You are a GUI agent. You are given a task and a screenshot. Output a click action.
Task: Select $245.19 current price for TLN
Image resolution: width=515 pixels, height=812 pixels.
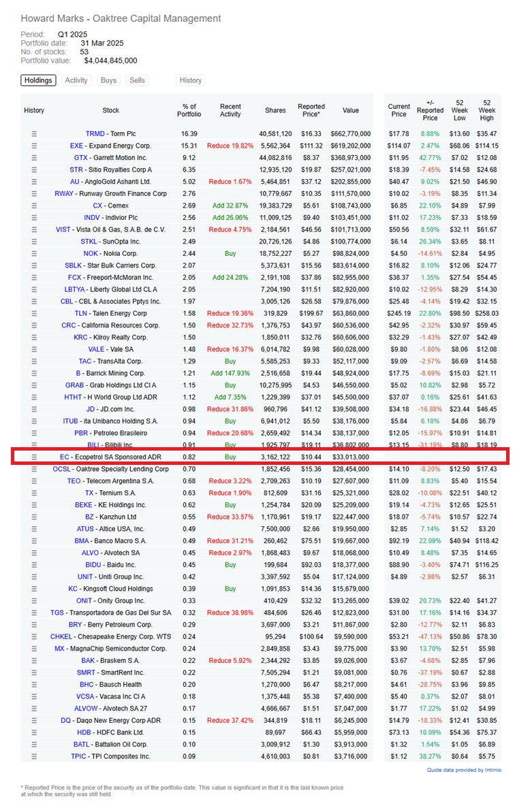pos(399,313)
